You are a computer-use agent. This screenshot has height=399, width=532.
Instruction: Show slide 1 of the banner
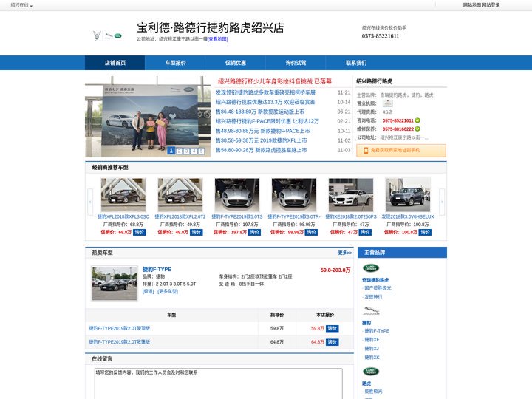click(x=171, y=150)
